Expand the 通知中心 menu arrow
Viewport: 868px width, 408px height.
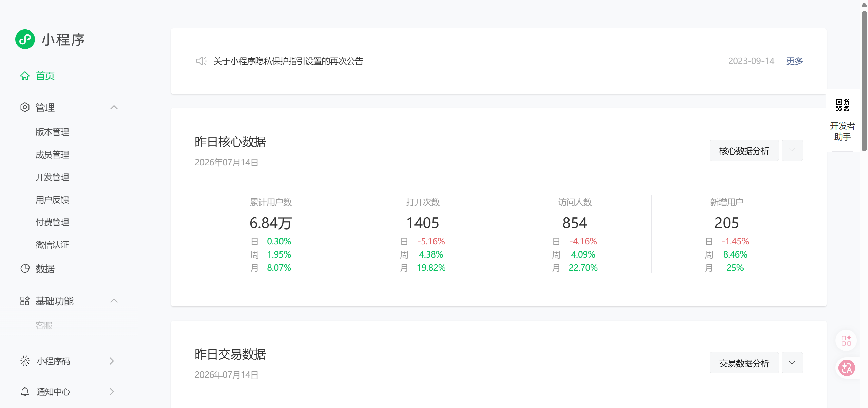[112, 392]
